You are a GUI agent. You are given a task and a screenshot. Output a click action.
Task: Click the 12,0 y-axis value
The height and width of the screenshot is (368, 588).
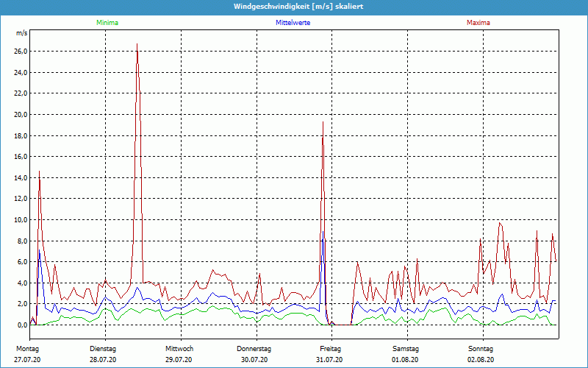point(21,199)
